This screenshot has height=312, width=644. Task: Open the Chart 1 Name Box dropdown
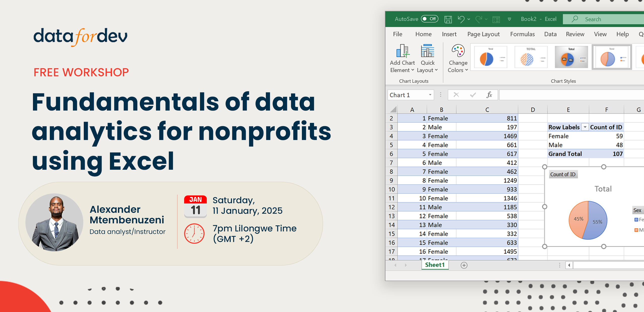(x=430, y=95)
